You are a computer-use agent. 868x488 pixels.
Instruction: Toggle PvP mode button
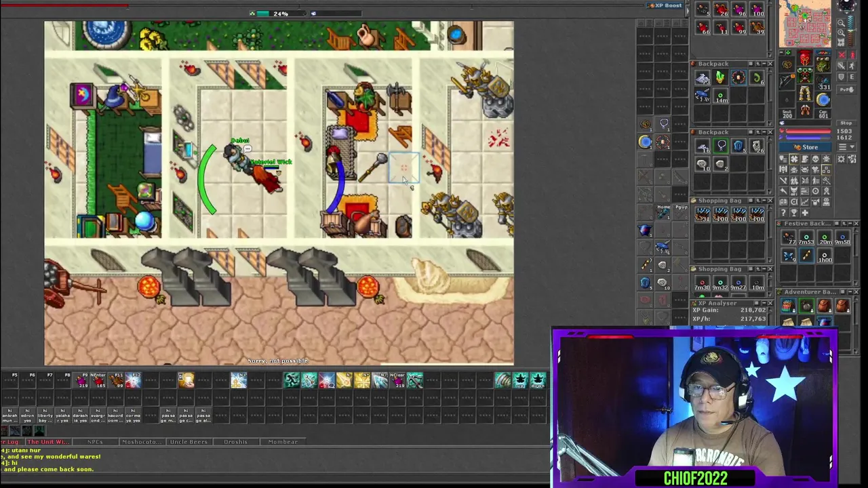coord(846,90)
